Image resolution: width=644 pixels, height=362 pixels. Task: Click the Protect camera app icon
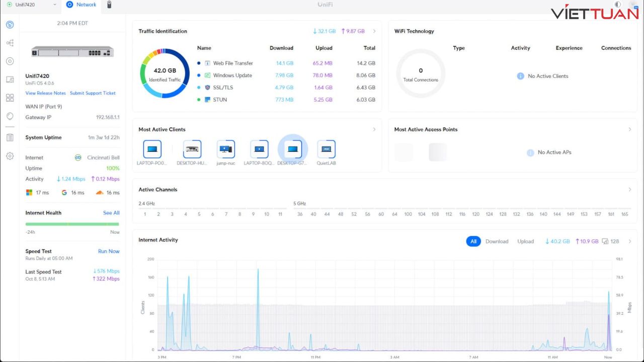pyautogui.click(x=109, y=5)
